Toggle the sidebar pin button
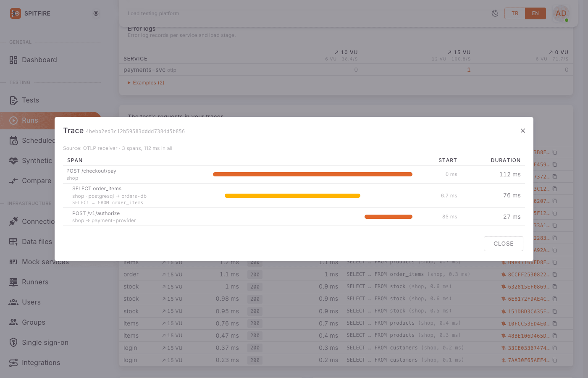 click(x=96, y=13)
